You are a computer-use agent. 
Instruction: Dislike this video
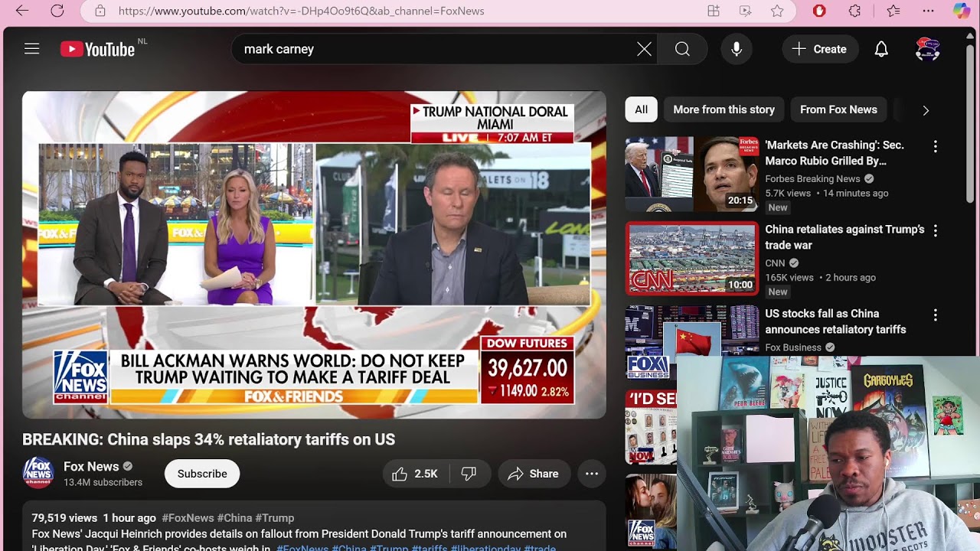(469, 474)
